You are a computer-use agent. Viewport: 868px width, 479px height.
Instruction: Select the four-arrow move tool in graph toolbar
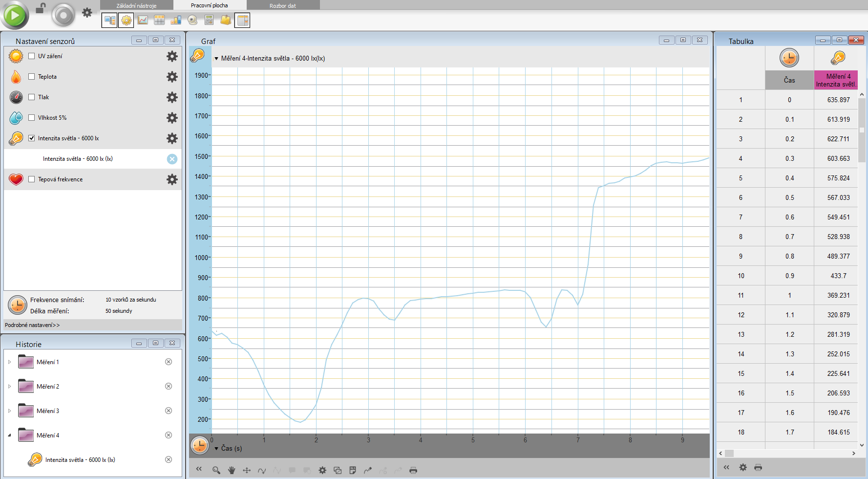(247, 470)
